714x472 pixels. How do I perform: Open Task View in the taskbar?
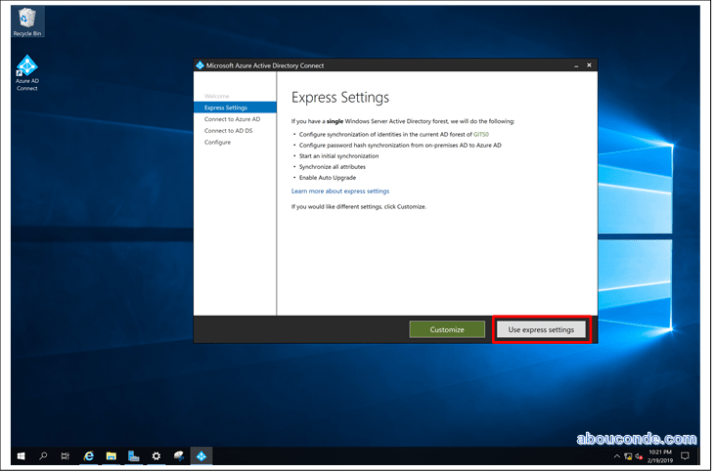pos(65,456)
